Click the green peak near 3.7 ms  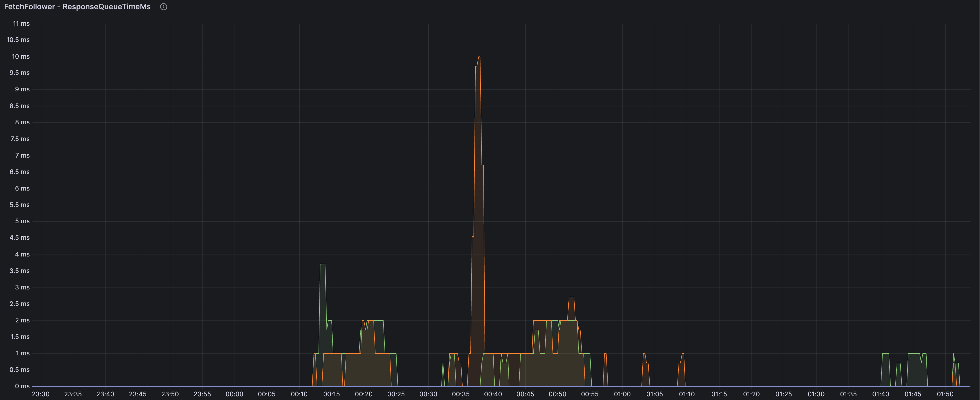click(x=323, y=264)
